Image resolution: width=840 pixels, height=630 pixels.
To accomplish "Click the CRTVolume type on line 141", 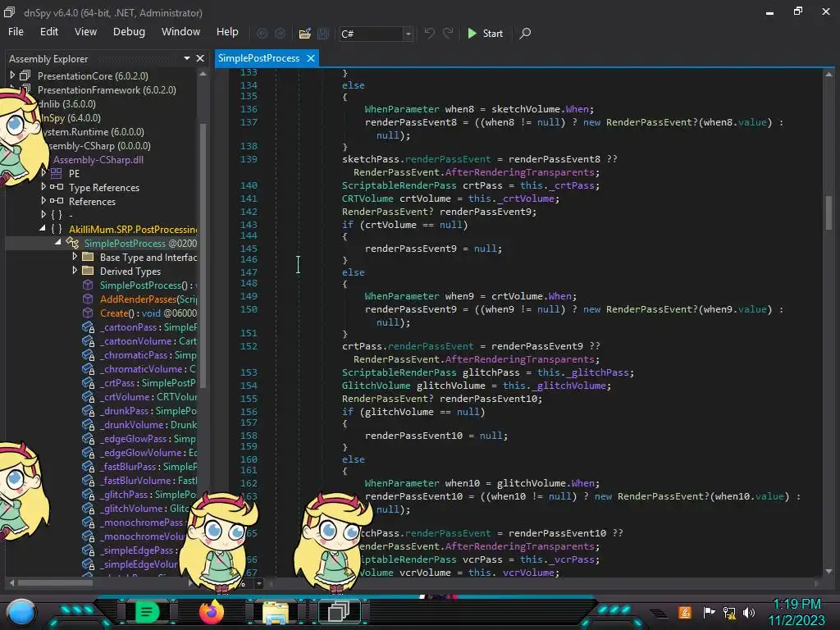I will pyautogui.click(x=367, y=199).
